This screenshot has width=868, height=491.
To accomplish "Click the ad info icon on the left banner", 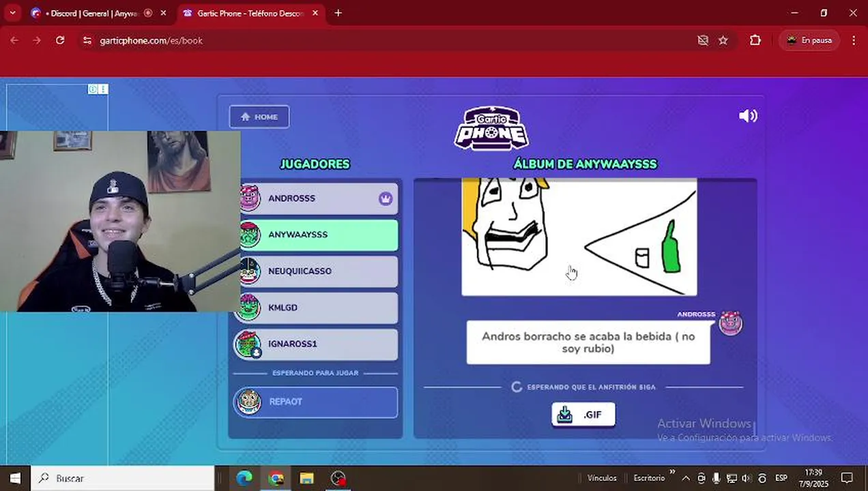I will pyautogui.click(x=93, y=89).
